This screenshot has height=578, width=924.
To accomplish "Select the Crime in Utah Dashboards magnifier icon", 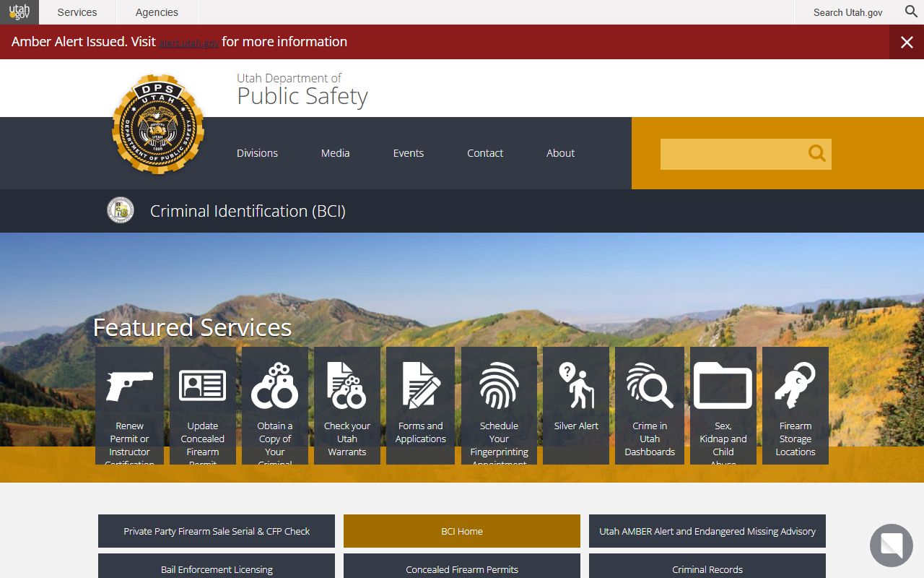I will tap(650, 386).
